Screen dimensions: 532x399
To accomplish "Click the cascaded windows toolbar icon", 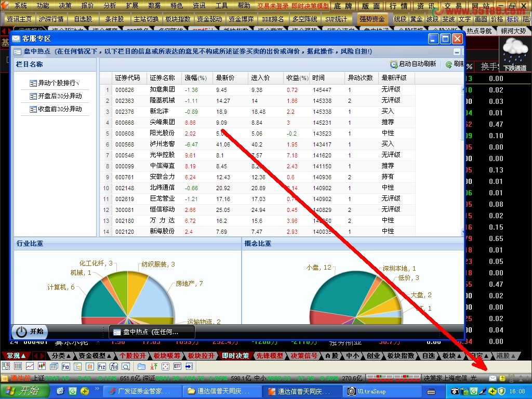I will (x=54, y=366).
